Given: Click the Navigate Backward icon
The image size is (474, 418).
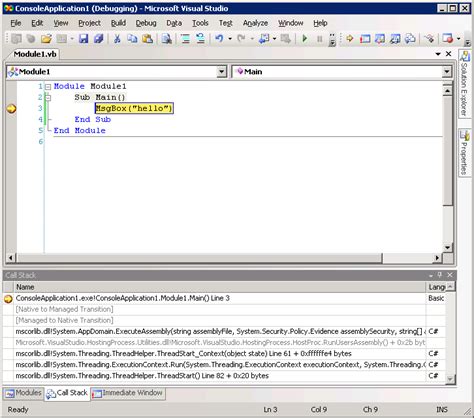Looking at the screenshot, I should (264, 39).
